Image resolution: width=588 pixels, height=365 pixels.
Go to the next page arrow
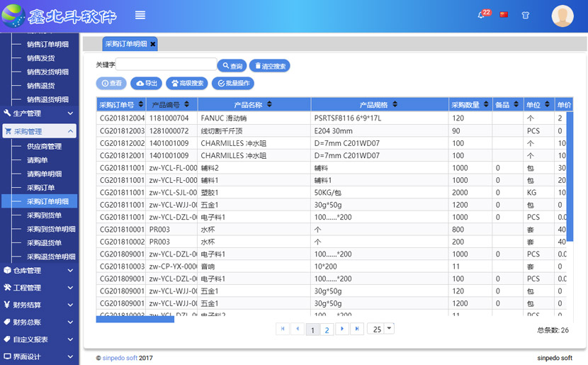click(x=342, y=329)
